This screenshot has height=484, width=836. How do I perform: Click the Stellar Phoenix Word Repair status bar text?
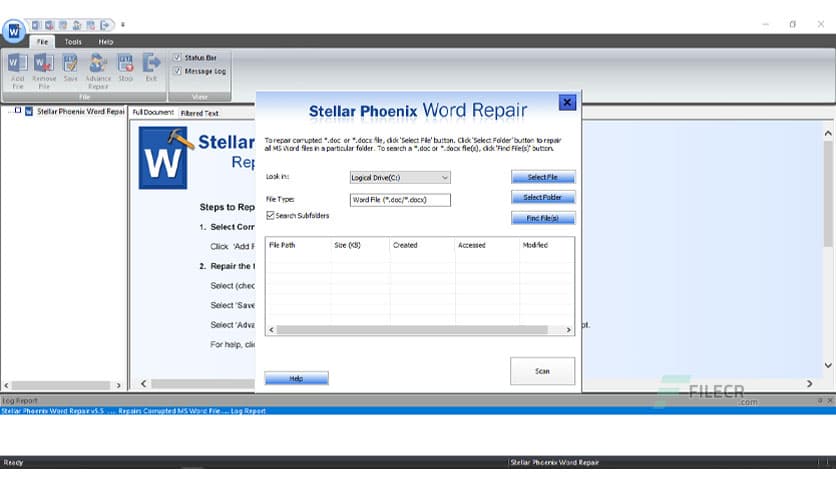[554, 462]
